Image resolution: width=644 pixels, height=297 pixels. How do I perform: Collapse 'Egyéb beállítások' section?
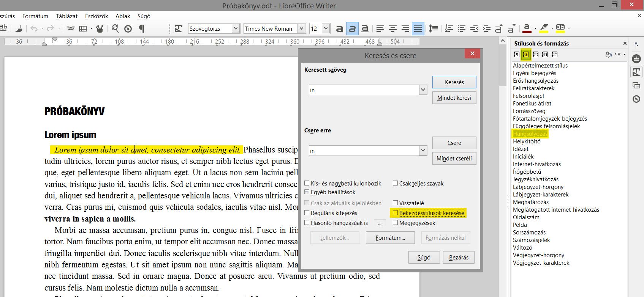click(307, 192)
